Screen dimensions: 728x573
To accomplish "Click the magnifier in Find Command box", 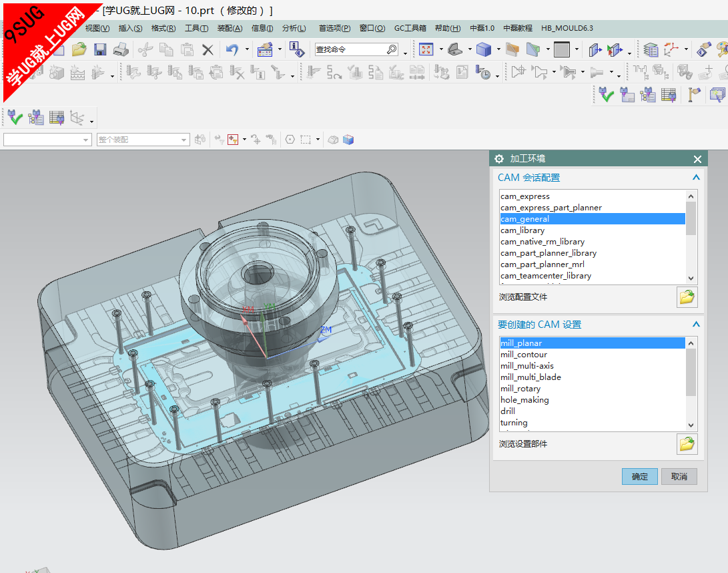I will coord(392,49).
